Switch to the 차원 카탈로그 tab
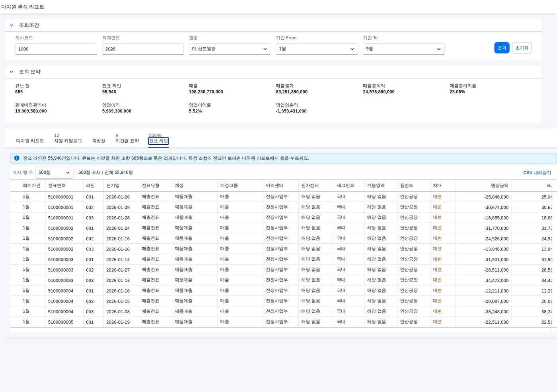This screenshot has height=392, width=557. pos(68,141)
